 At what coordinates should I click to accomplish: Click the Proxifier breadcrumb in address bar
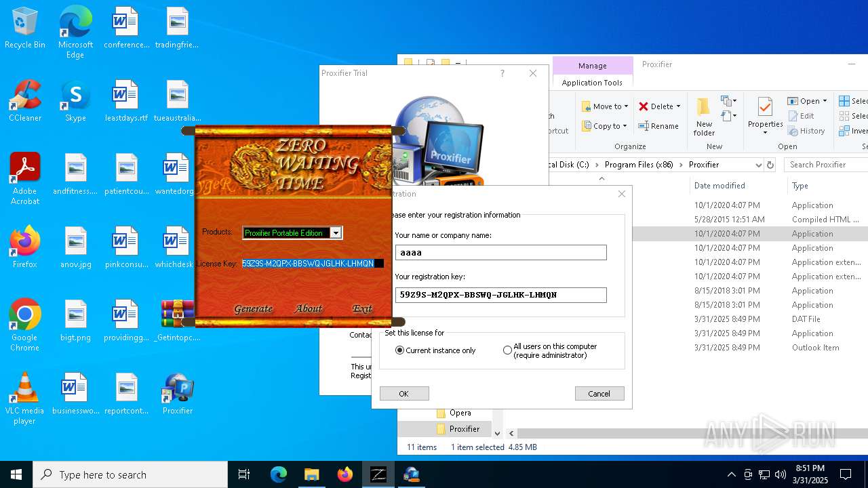point(703,165)
